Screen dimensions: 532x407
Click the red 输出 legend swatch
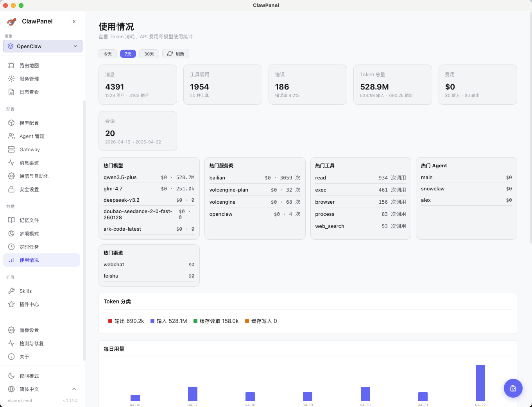110,321
